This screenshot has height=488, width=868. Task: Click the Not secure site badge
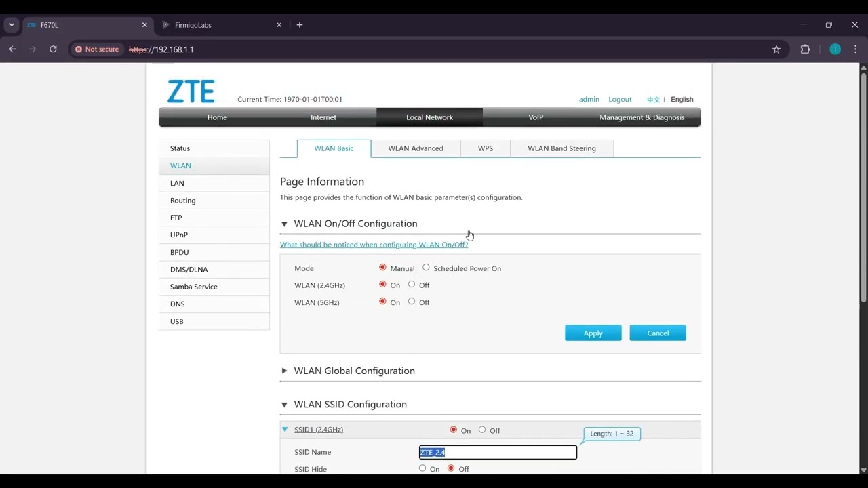point(97,49)
